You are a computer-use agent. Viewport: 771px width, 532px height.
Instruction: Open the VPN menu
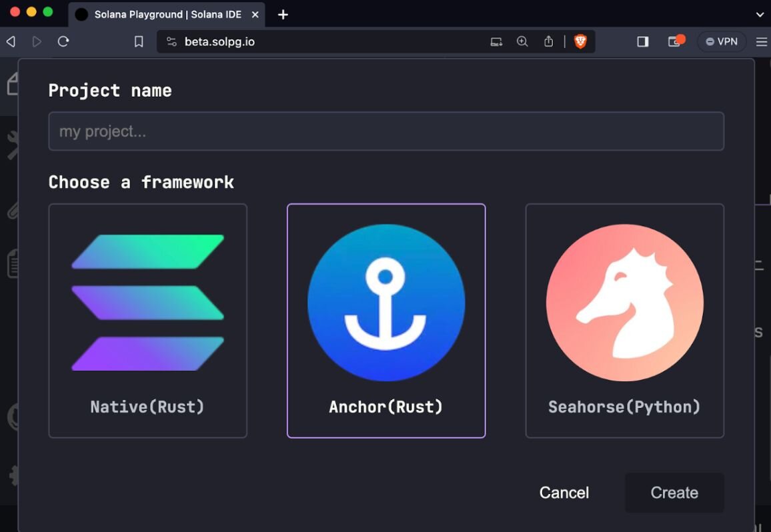pyautogui.click(x=721, y=41)
